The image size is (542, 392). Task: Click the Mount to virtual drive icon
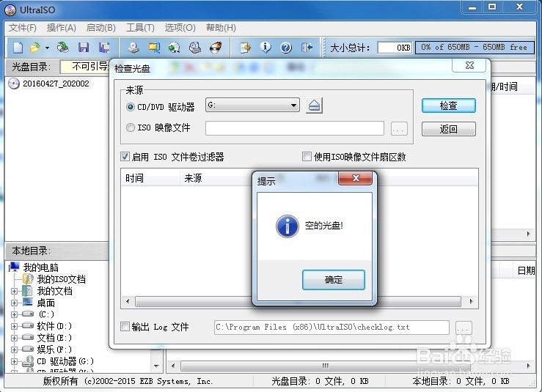pyautogui.click(x=195, y=48)
